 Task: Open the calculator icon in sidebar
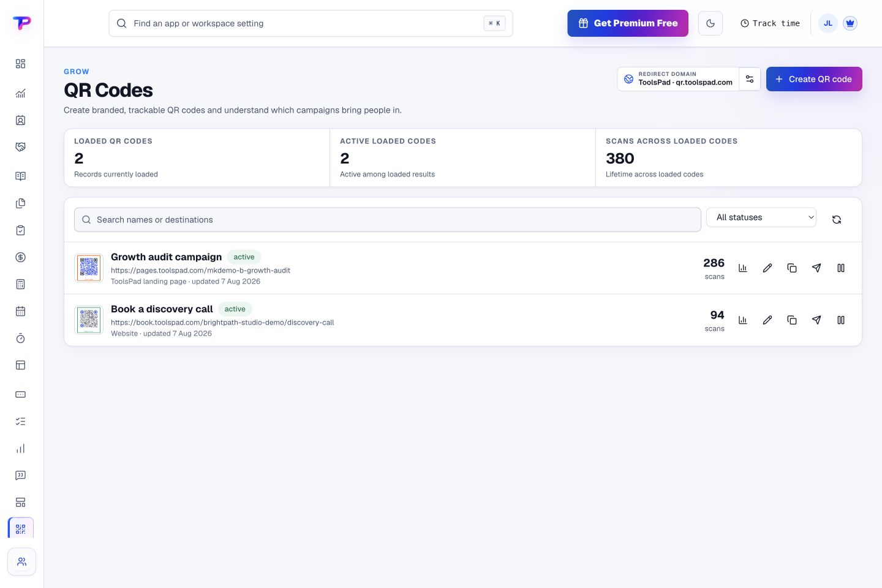pos(20,284)
